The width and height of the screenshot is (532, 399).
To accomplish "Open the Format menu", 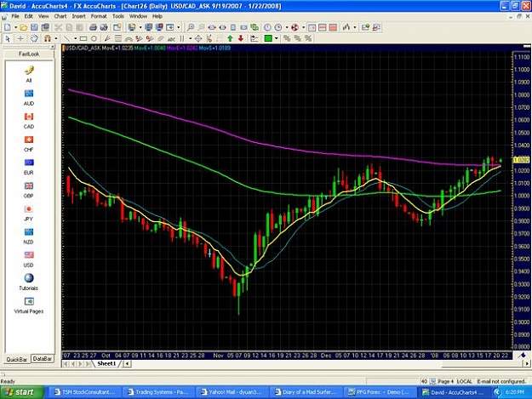I will (99, 16).
